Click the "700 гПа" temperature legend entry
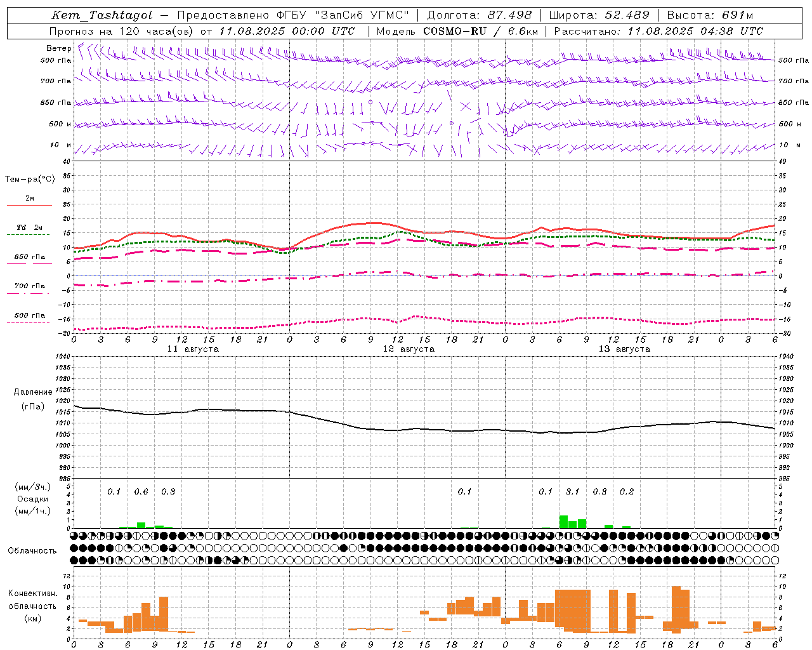Screen dimensions: 812x650 tap(29, 286)
